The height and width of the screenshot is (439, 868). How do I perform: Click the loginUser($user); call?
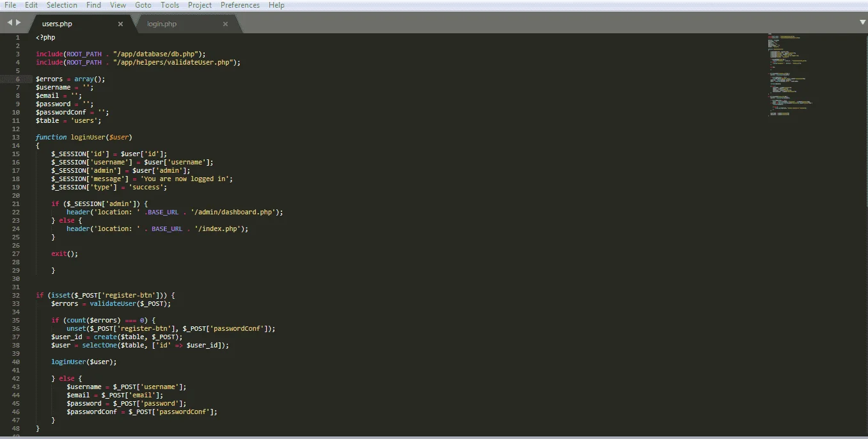[x=84, y=362]
